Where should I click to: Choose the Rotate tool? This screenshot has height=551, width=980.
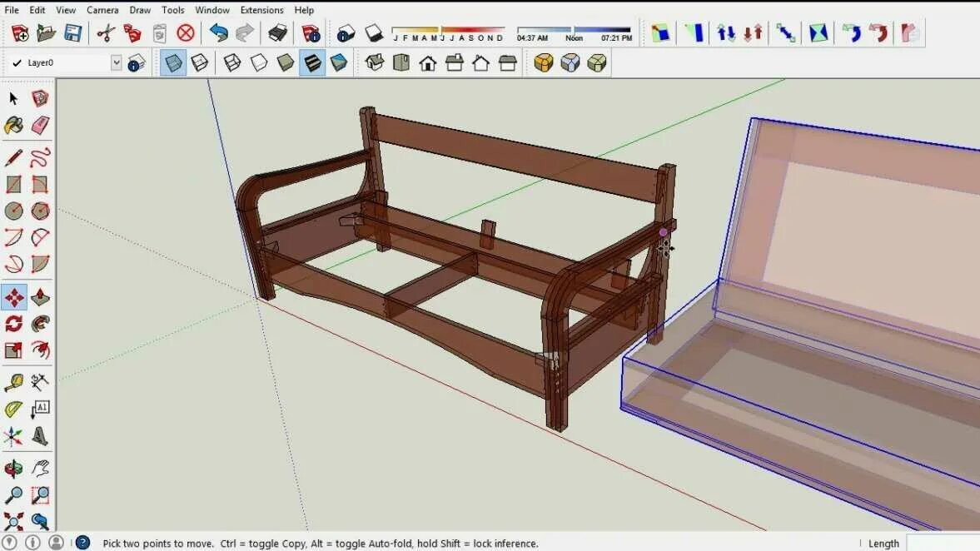(x=14, y=324)
